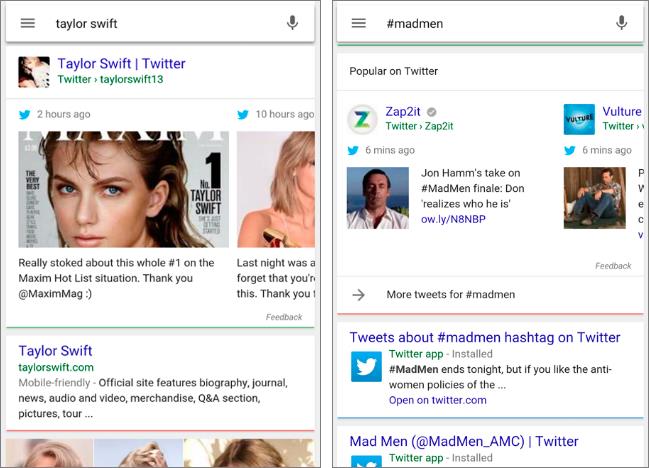Open Jon Hamm photo in Zap2it tweet
The height and width of the screenshot is (468, 649).
(377, 198)
